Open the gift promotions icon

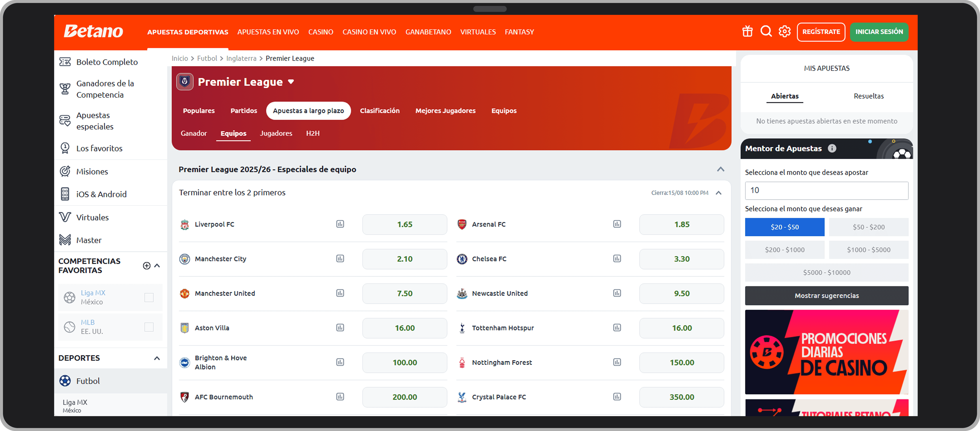[747, 32]
